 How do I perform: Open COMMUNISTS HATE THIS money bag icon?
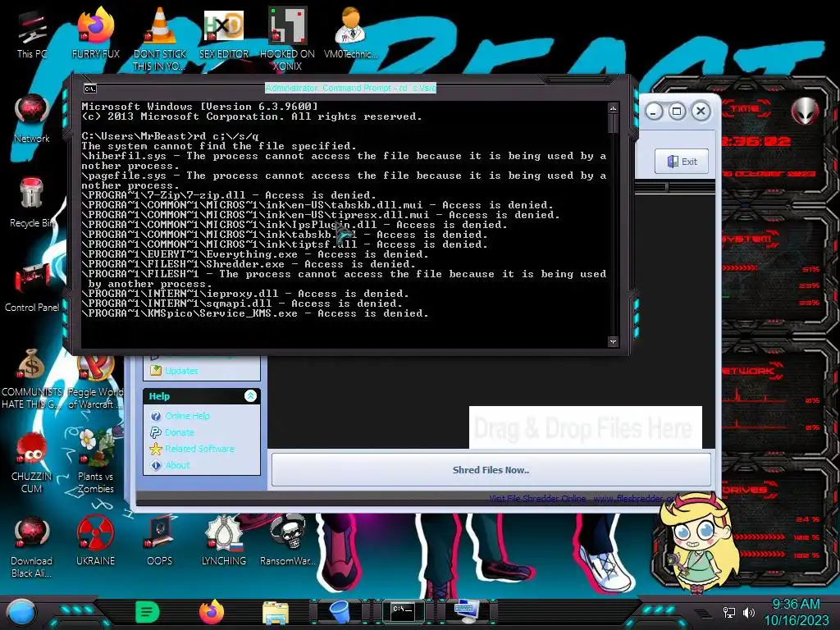coord(32,378)
